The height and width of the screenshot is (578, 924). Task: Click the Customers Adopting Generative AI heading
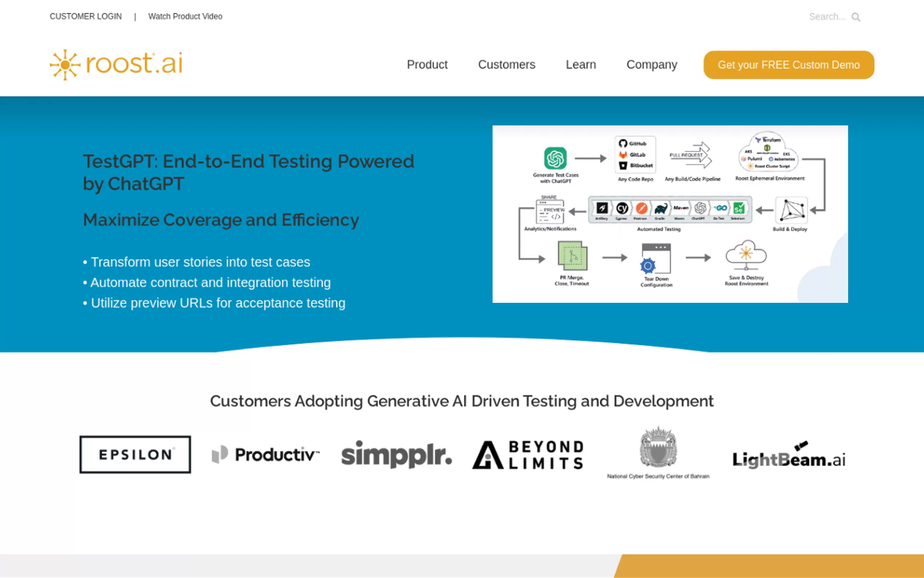point(462,401)
